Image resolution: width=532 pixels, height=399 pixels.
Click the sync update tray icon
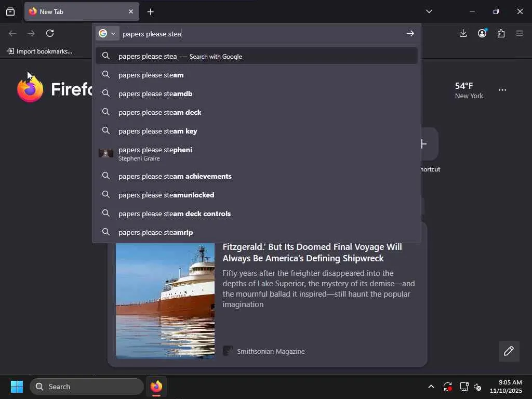coord(447,387)
